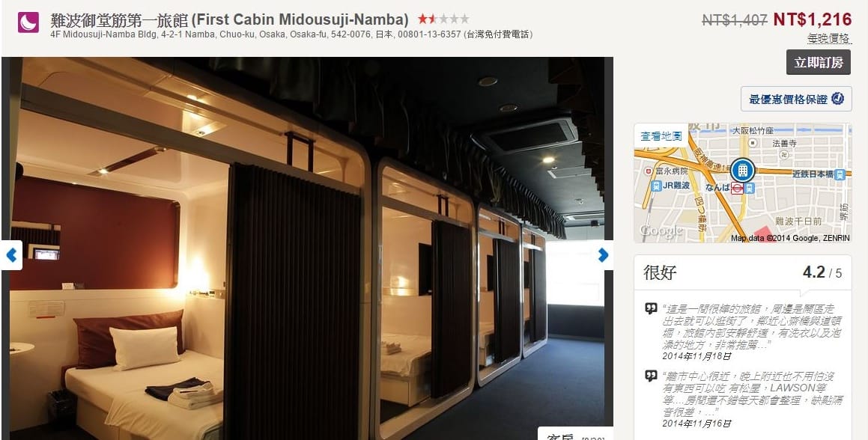Click the 每晚價格 price details link

coord(828,38)
